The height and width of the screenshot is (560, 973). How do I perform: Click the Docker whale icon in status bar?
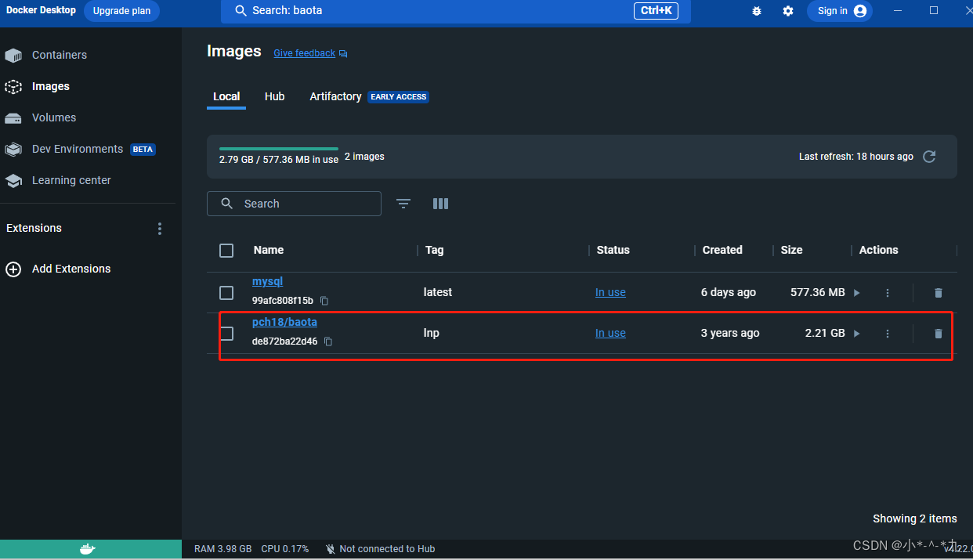click(x=88, y=549)
